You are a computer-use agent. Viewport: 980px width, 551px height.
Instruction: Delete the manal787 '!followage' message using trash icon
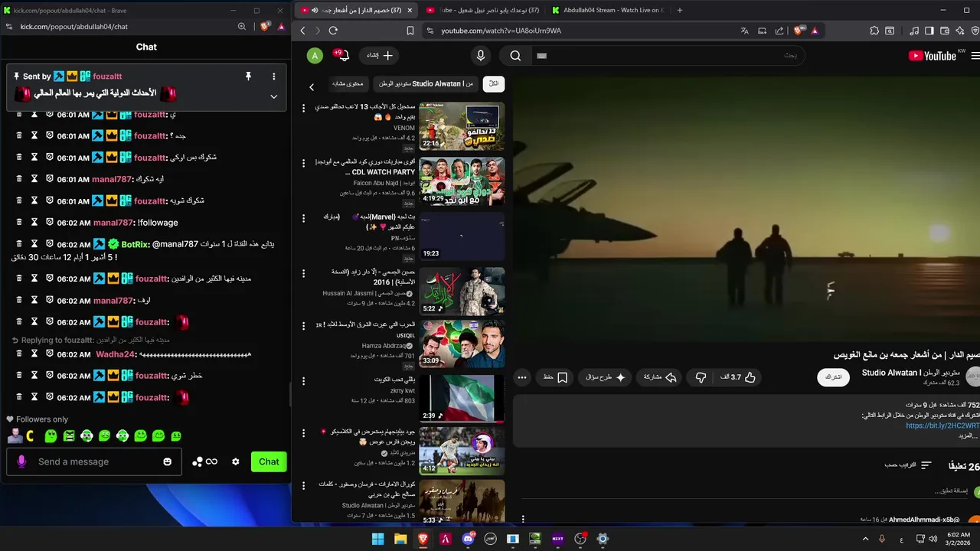pyautogui.click(x=19, y=223)
